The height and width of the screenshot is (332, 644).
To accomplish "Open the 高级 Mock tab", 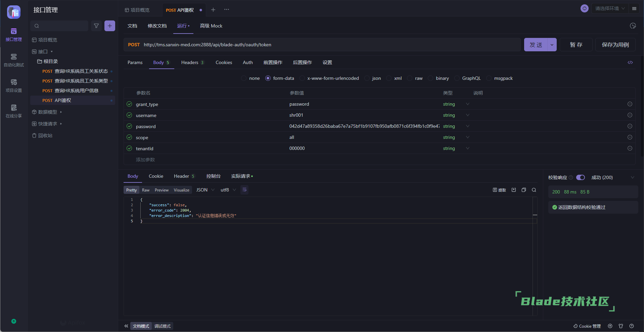I will 211,26.
